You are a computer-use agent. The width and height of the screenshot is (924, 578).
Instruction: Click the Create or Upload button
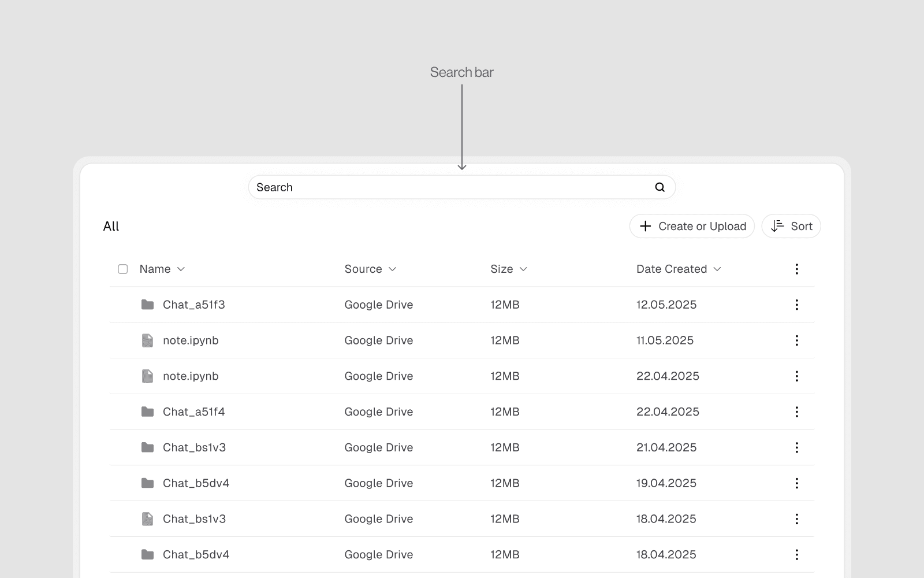pos(692,226)
